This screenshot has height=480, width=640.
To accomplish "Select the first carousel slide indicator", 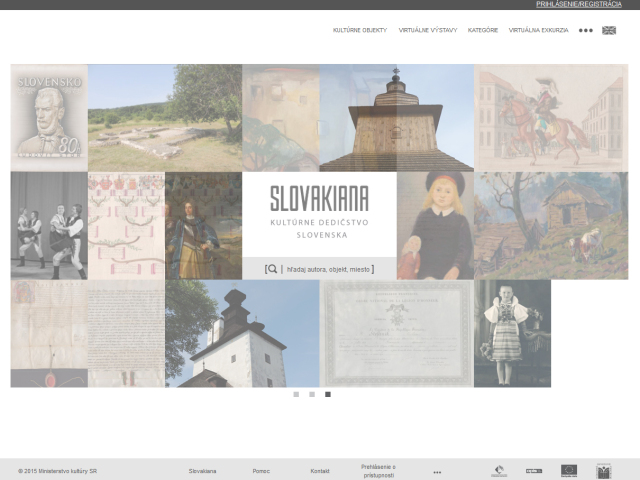I will coord(296,394).
